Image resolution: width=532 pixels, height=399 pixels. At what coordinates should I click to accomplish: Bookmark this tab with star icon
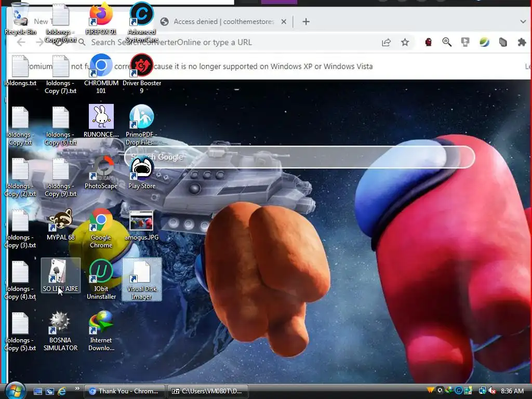tap(405, 43)
